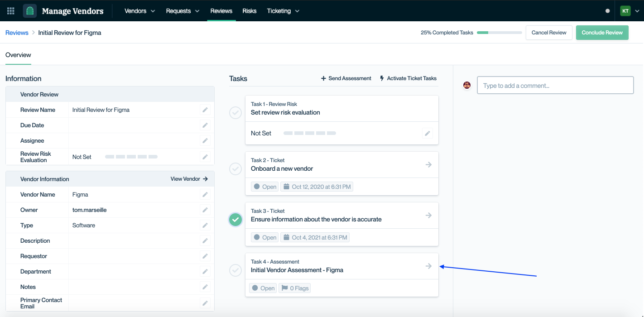Click the completed tasks progress bar
The height and width of the screenshot is (317, 644).
(500, 33)
